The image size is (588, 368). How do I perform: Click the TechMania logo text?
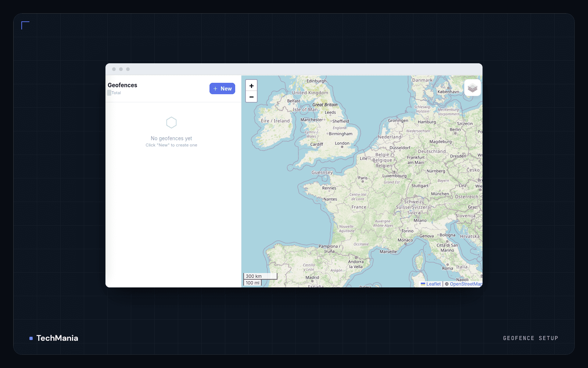57,338
